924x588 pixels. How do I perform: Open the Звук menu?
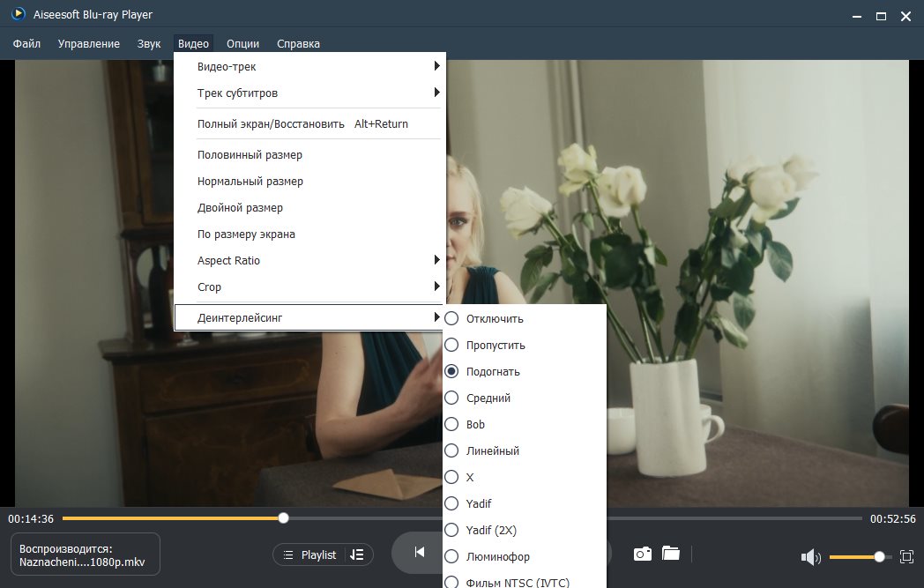click(x=149, y=43)
